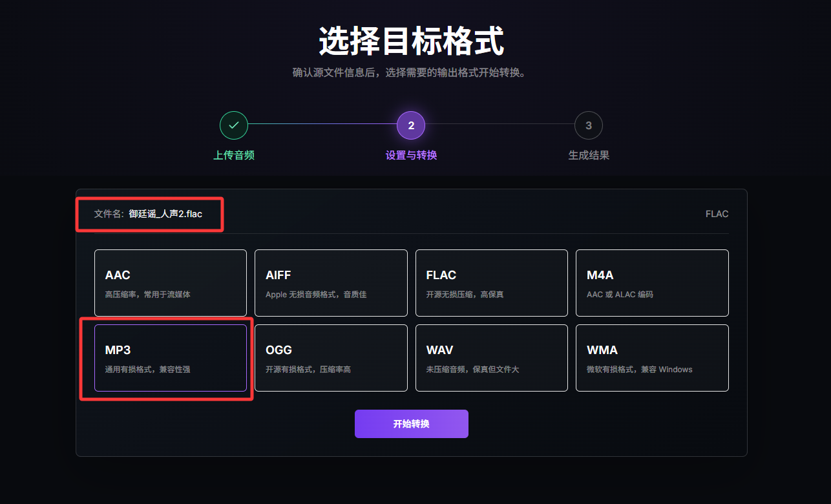Open the 生成结果 step label
831x504 pixels.
589,155
